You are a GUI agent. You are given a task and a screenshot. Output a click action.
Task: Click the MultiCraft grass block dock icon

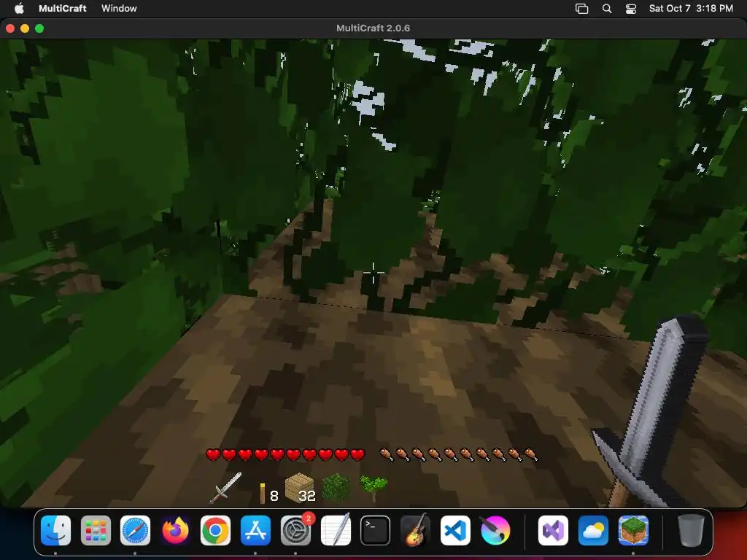633,530
